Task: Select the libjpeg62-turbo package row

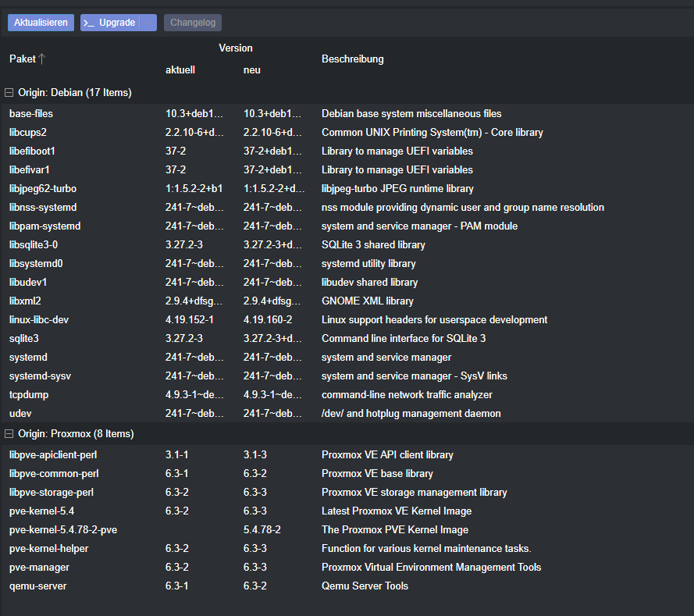Action: [347, 188]
